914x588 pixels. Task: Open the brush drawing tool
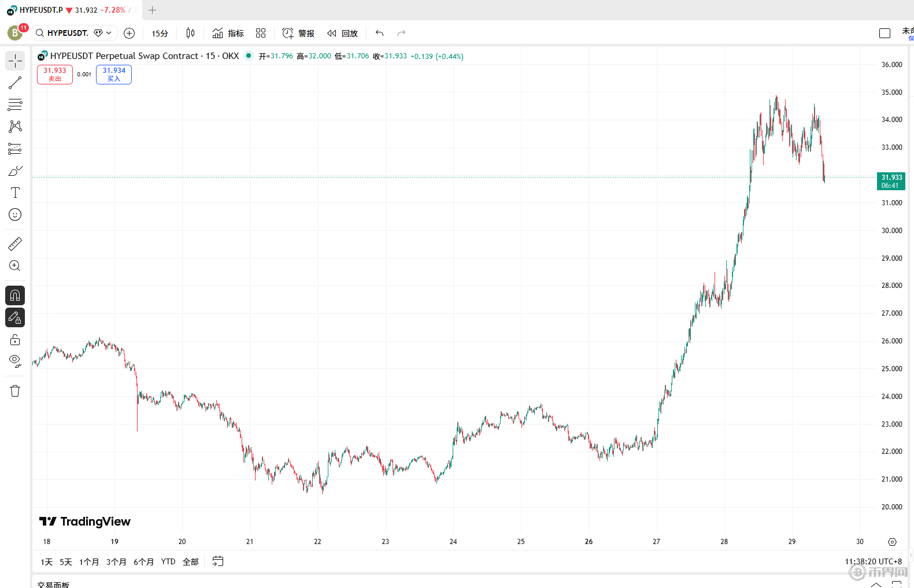(x=15, y=171)
